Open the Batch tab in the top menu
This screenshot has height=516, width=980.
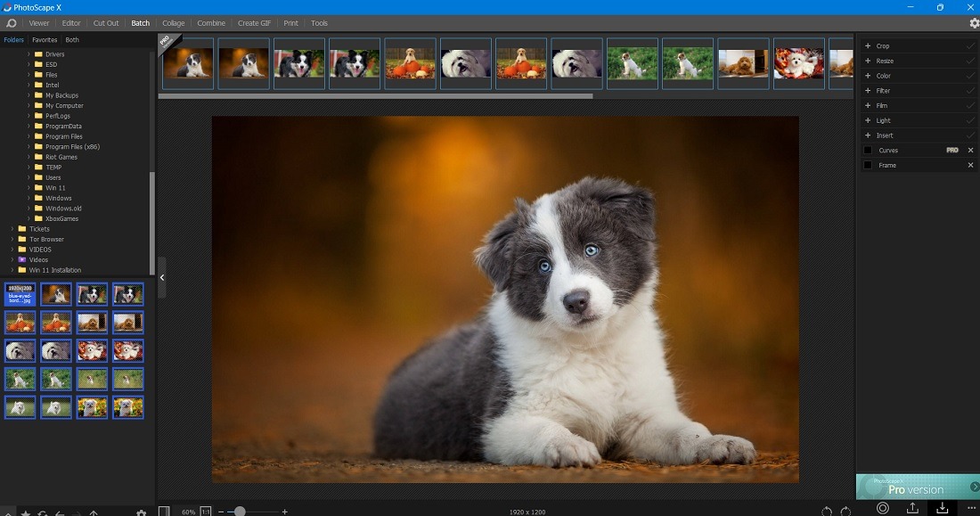(140, 22)
